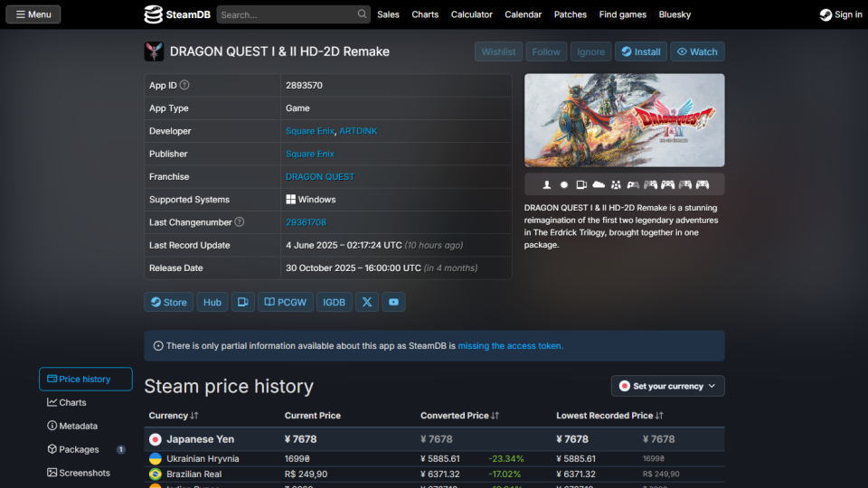Image resolution: width=868 pixels, height=488 pixels.
Task: Click the Last Changenumber help icon
Action: click(x=239, y=222)
